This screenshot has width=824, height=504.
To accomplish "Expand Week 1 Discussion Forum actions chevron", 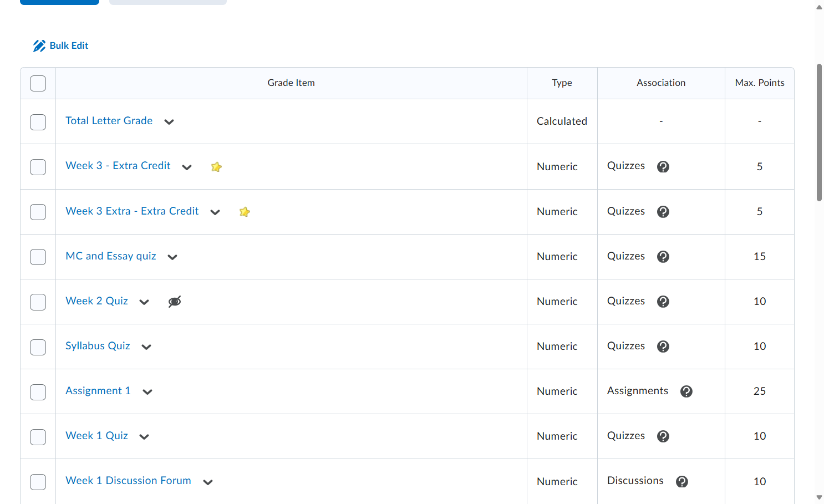I will 208,482.
